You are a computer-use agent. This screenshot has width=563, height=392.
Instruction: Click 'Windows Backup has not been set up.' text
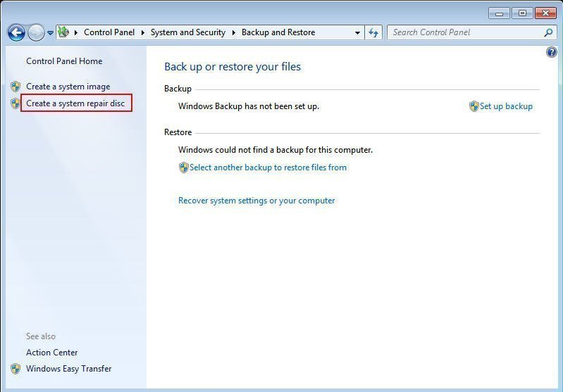249,106
